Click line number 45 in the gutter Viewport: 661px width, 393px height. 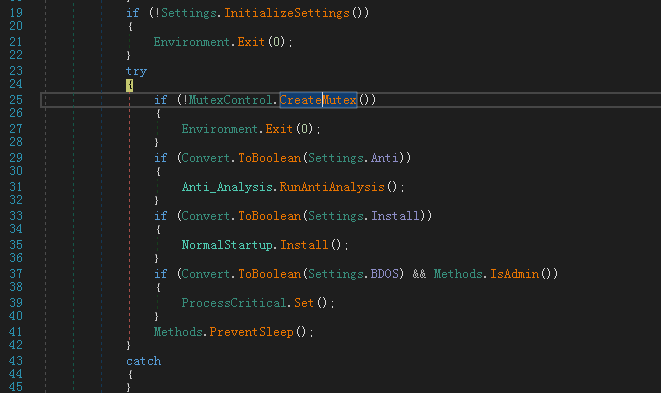[16, 388]
